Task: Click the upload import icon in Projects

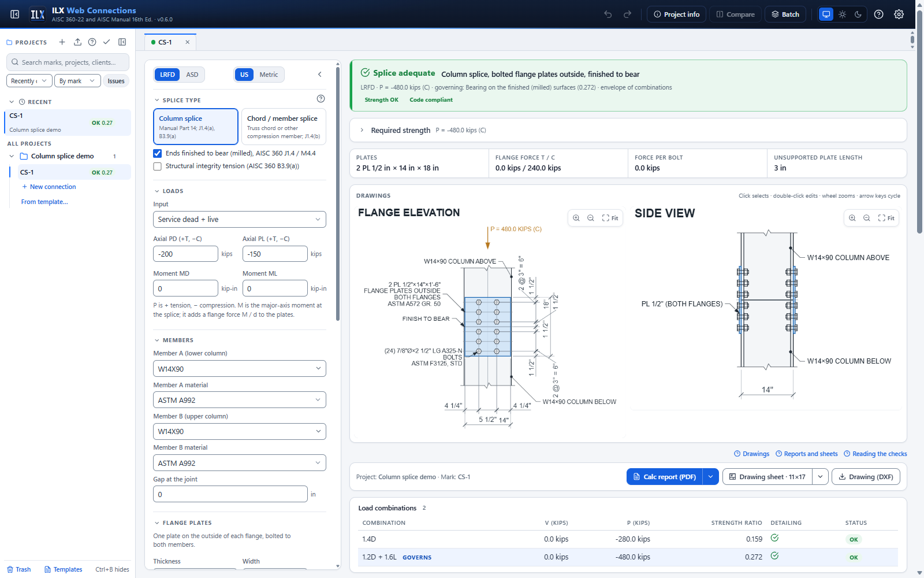Action: pyautogui.click(x=77, y=42)
